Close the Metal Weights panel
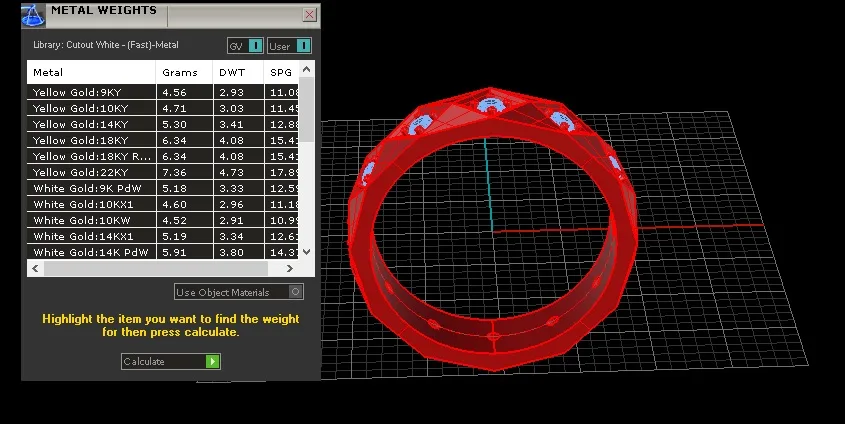 309,15
